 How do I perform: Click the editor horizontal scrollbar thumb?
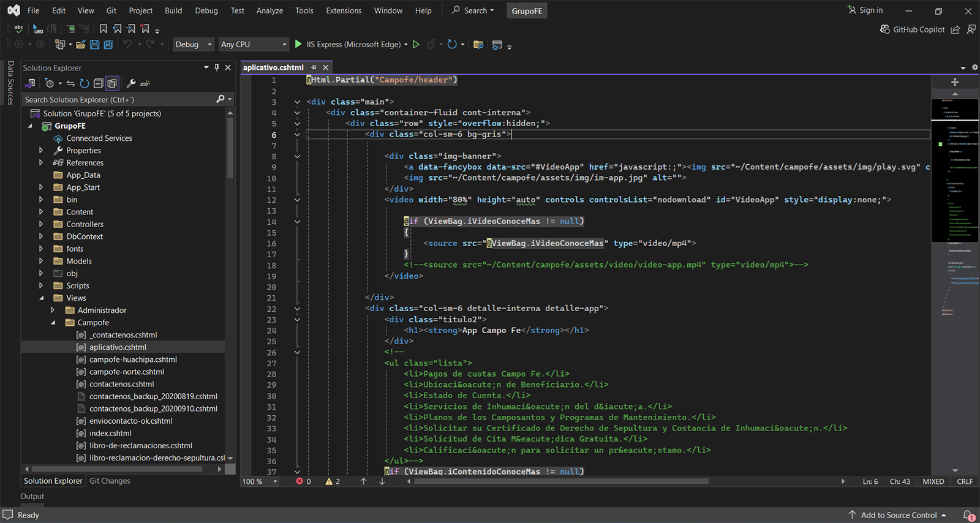click(x=560, y=481)
